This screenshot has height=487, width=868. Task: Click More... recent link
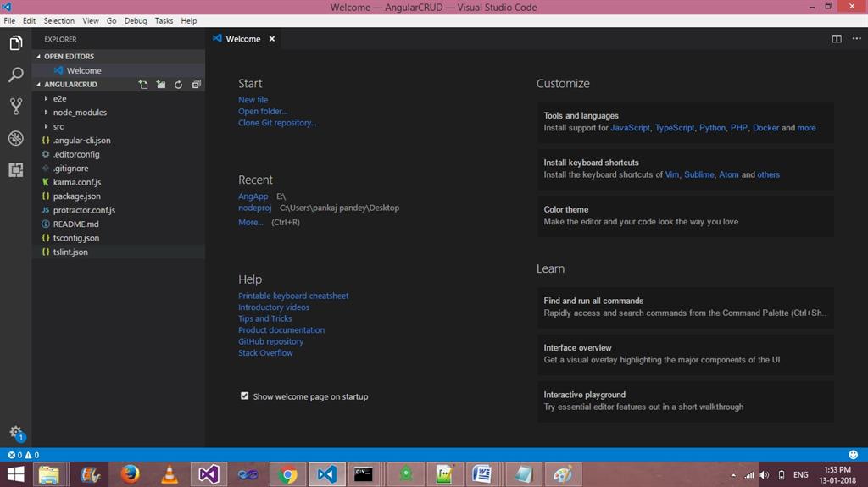coord(251,223)
